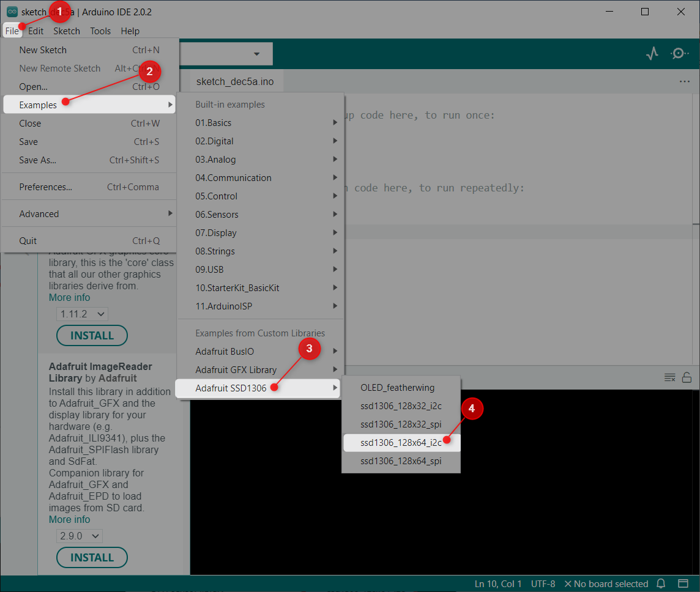Viewport: 700px width, 592px height.
Task: Open the Help menu
Action: pos(130,31)
